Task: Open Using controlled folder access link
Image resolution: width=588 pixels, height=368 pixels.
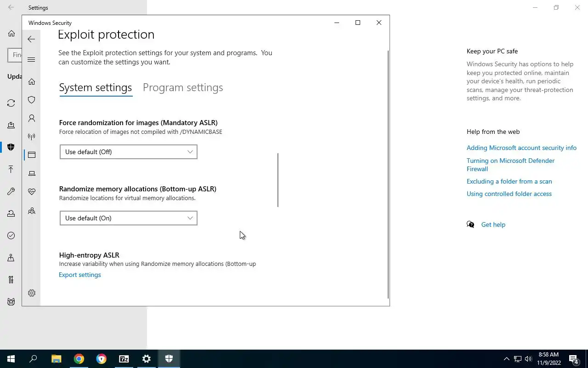Action: [509, 194]
